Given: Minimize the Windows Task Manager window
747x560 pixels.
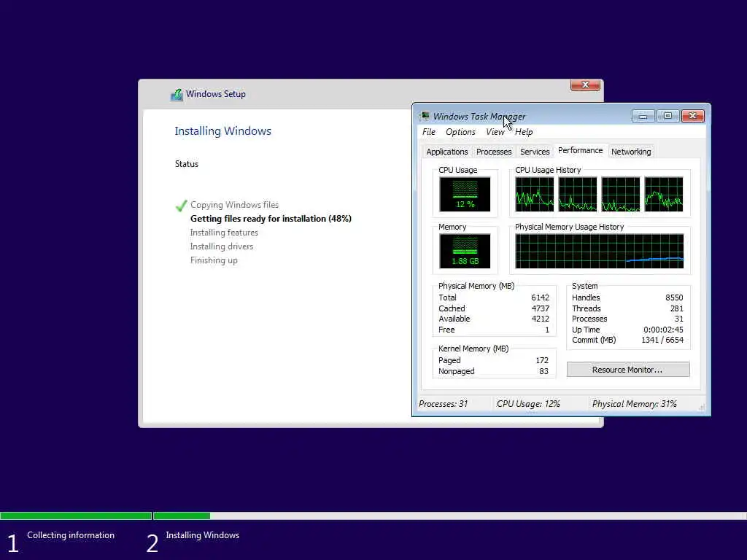Looking at the screenshot, I should click(643, 116).
